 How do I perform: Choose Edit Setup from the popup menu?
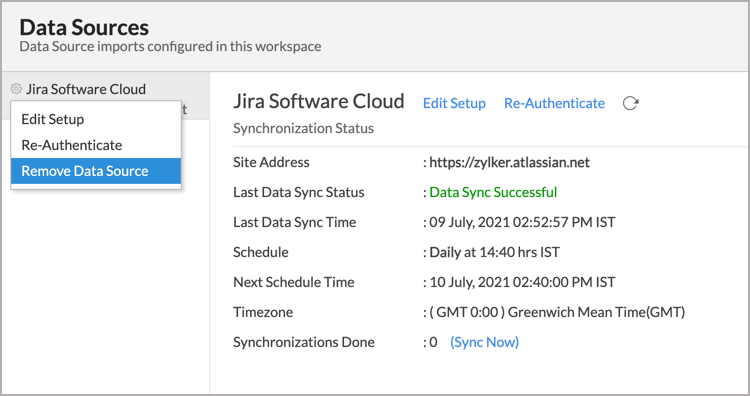(x=53, y=119)
